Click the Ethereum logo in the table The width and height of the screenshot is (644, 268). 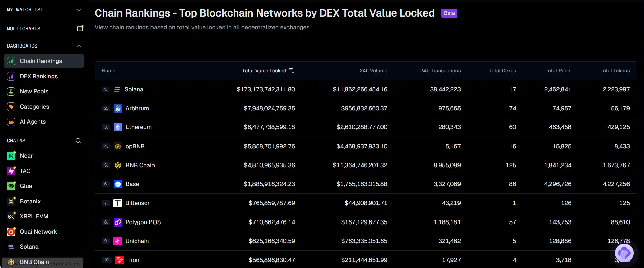[118, 127]
